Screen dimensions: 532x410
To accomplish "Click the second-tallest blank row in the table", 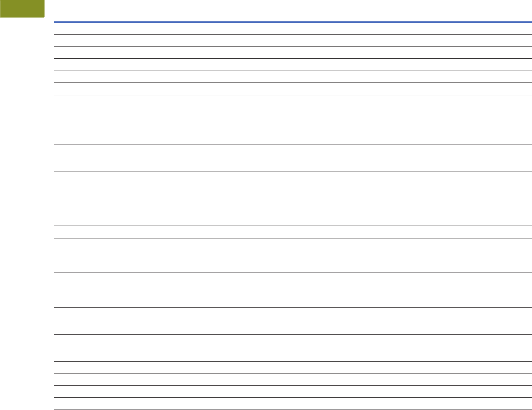I will tap(293, 193).
